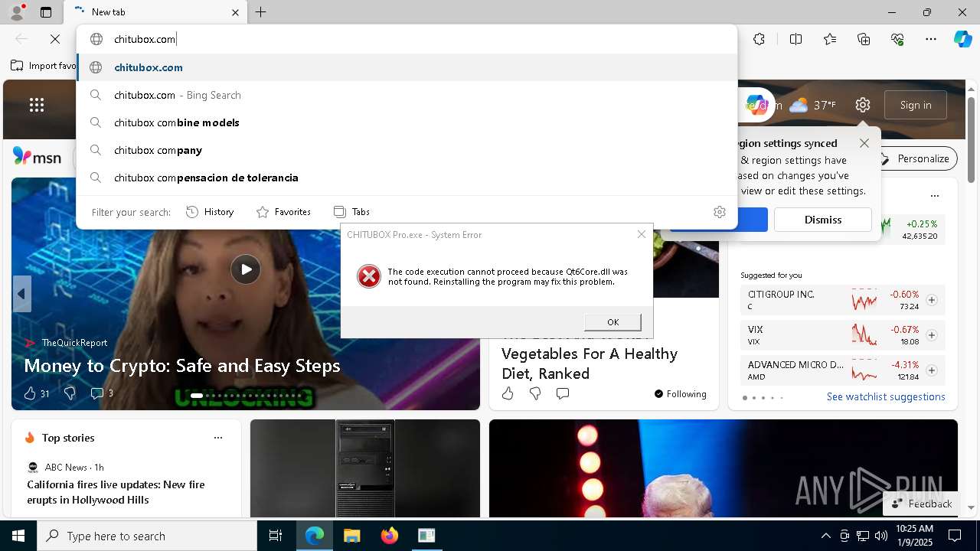Close the CHITUBOX Pro.exe error dialog

642,234
